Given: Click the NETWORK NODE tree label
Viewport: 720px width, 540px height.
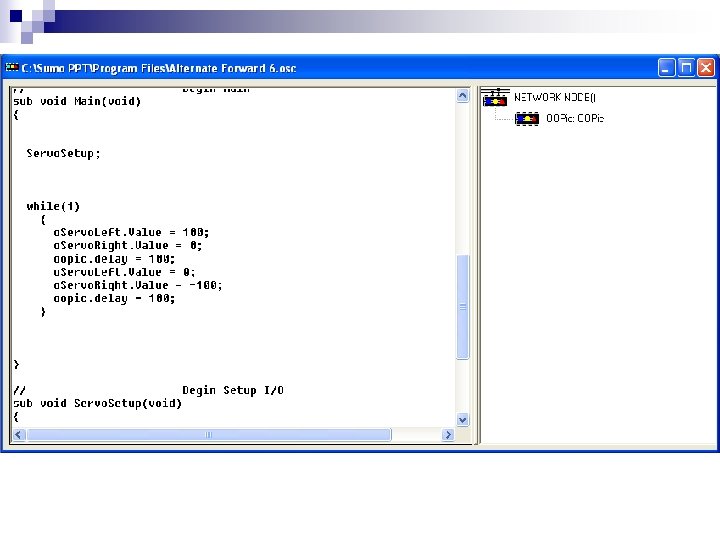Looking at the screenshot, I should [x=555, y=97].
